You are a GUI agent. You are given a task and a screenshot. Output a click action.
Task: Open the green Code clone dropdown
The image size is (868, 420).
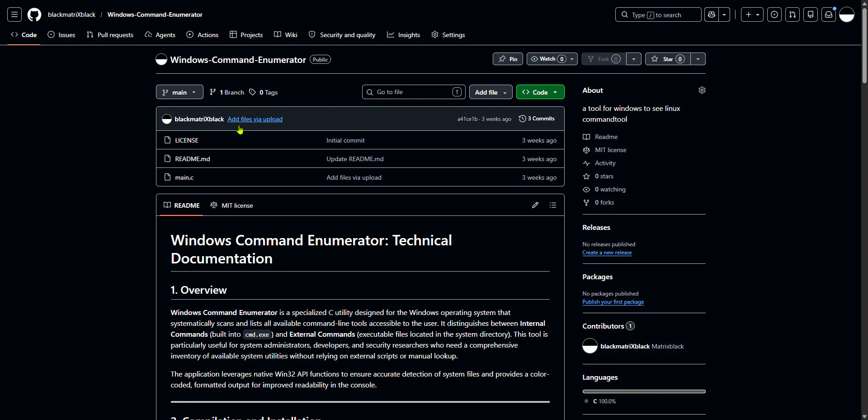540,92
